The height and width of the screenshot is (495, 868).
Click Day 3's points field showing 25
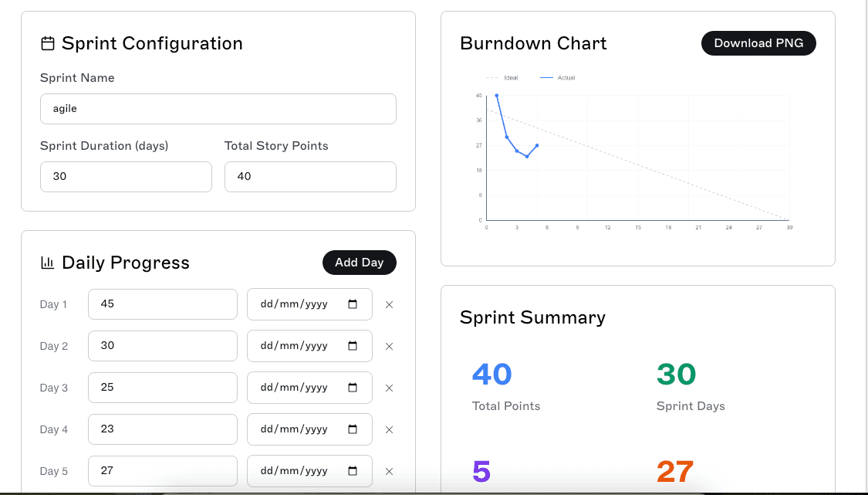click(162, 387)
